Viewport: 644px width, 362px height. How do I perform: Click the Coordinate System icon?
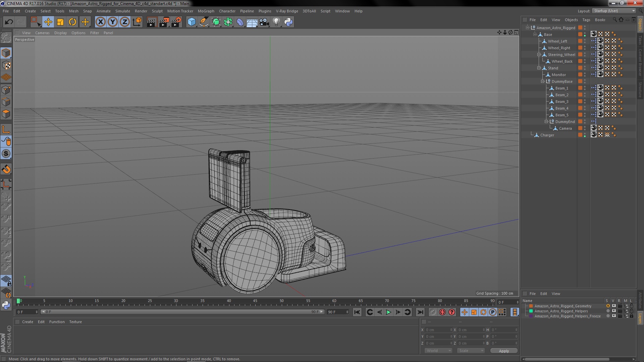137,22
